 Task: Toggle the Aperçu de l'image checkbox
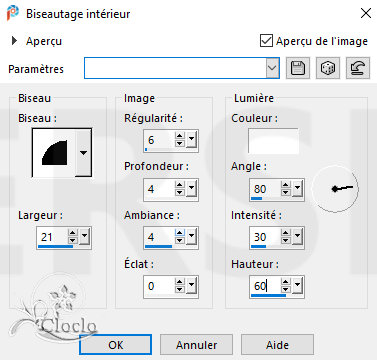tap(266, 41)
